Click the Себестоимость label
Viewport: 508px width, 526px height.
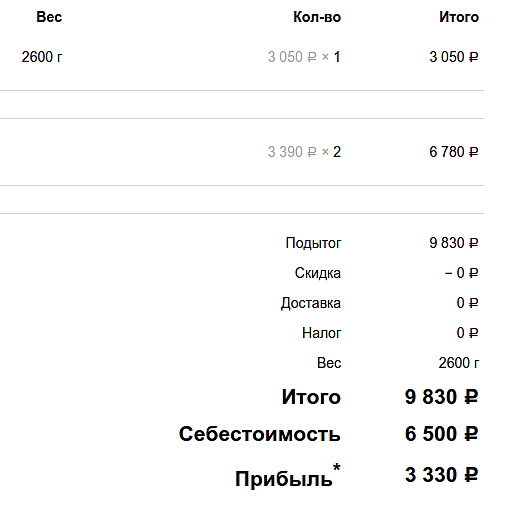(260, 434)
